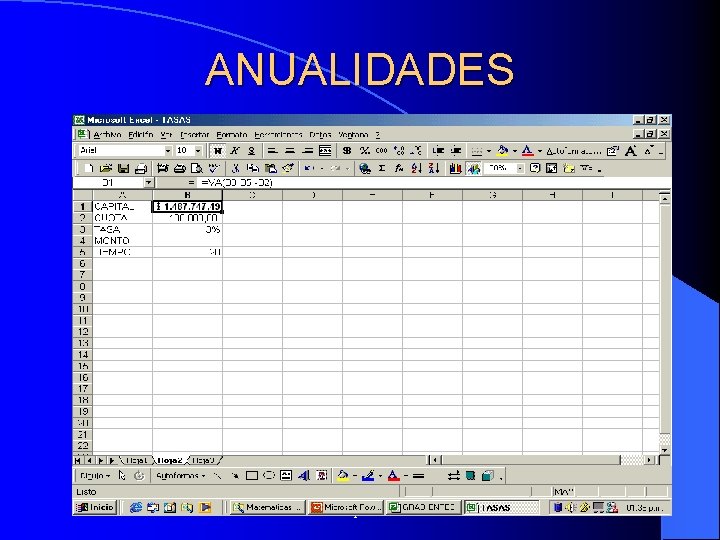Apply the currency style format
The width and height of the screenshot is (720, 540).
coord(347,151)
